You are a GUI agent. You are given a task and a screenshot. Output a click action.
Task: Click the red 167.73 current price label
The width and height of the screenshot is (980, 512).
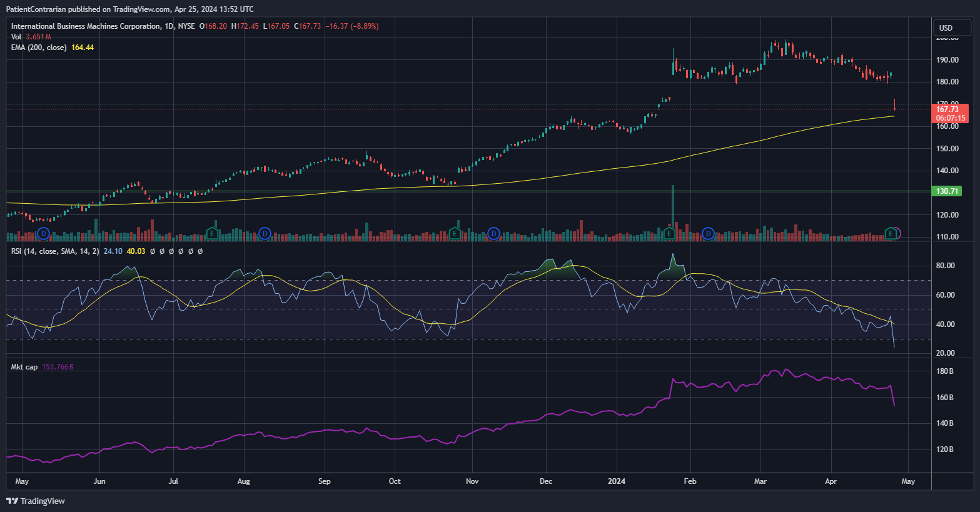coord(951,109)
